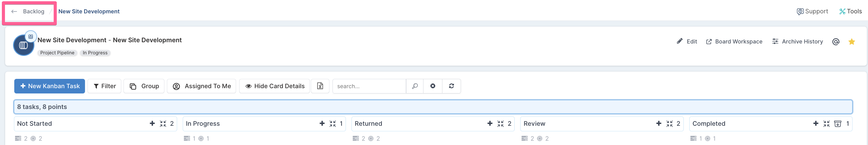
Task: Click inside the search input field
Action: click(369, 86)
